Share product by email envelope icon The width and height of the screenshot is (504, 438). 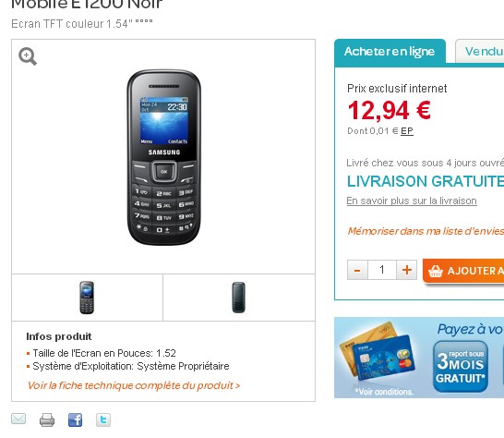click(18, 419)
